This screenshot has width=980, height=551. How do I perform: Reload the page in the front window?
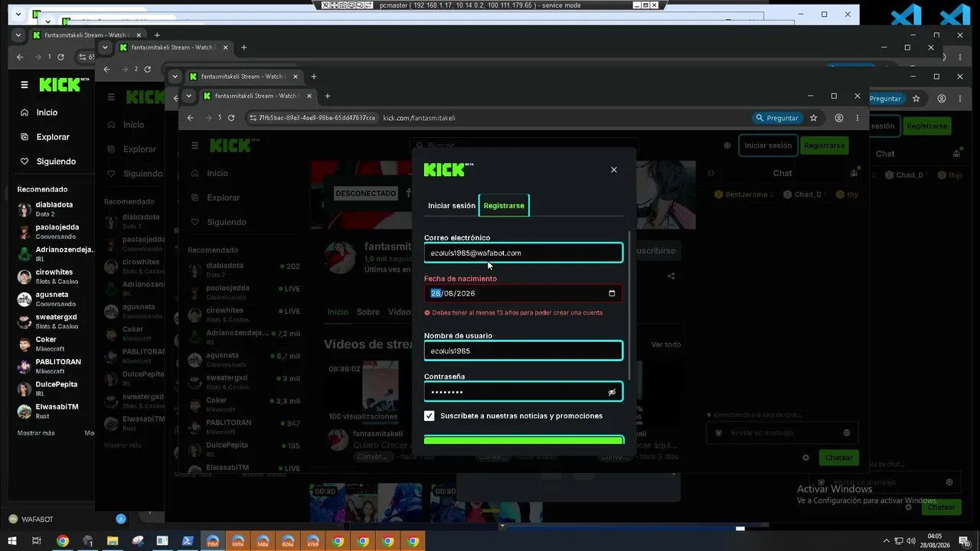[x=231, y=118]
